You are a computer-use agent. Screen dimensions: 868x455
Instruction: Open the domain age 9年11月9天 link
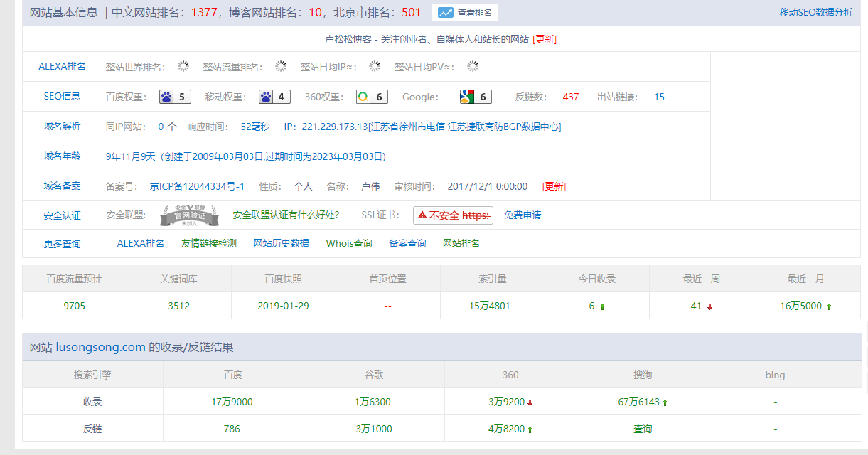(245, 156)
